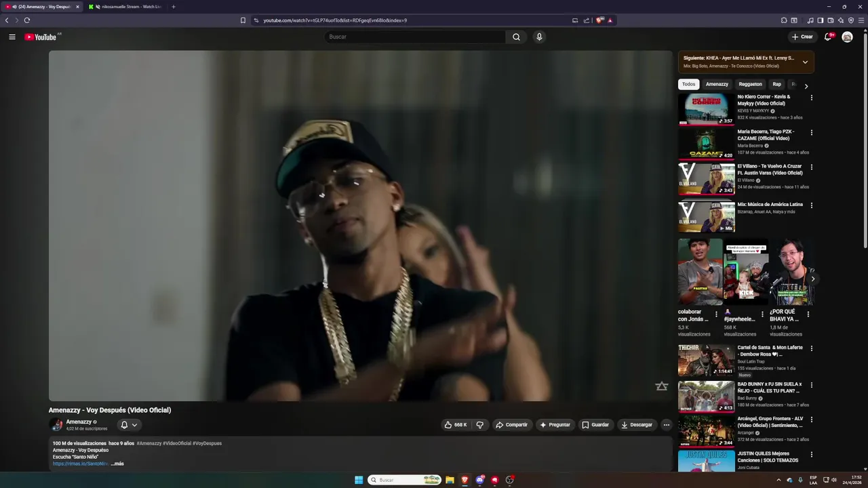Screen dimensions: 868x488
Task: Open subscription notification bell dropdown
Action: pos(129,425)
